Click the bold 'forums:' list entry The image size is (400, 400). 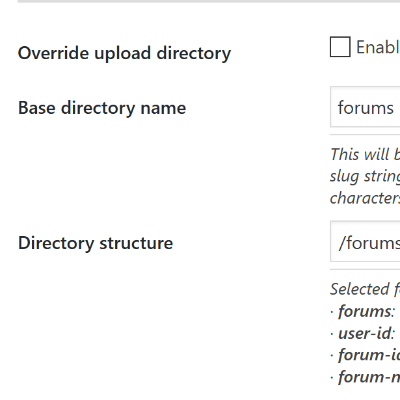pyautogui.click(x=366, y=311)
